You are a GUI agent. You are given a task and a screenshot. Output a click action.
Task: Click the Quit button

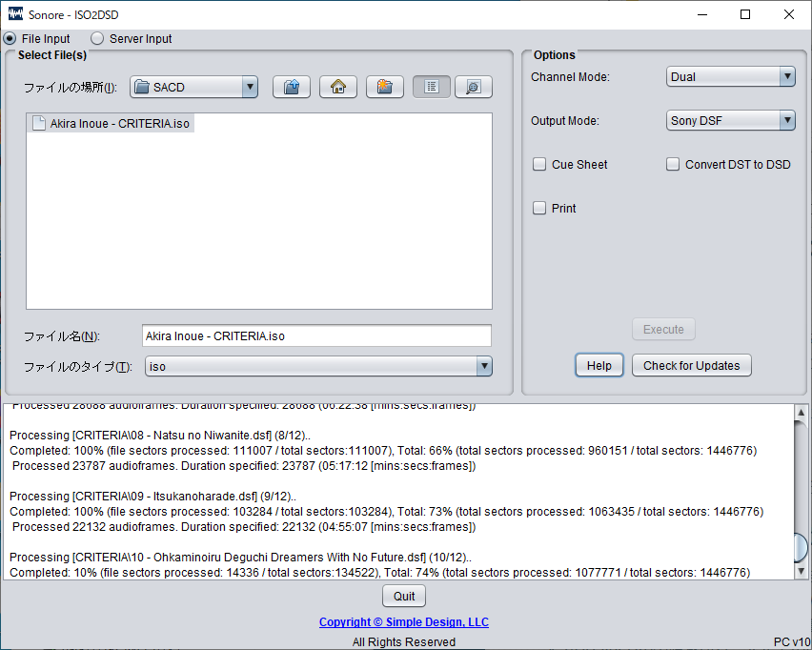tap(404, 596)
